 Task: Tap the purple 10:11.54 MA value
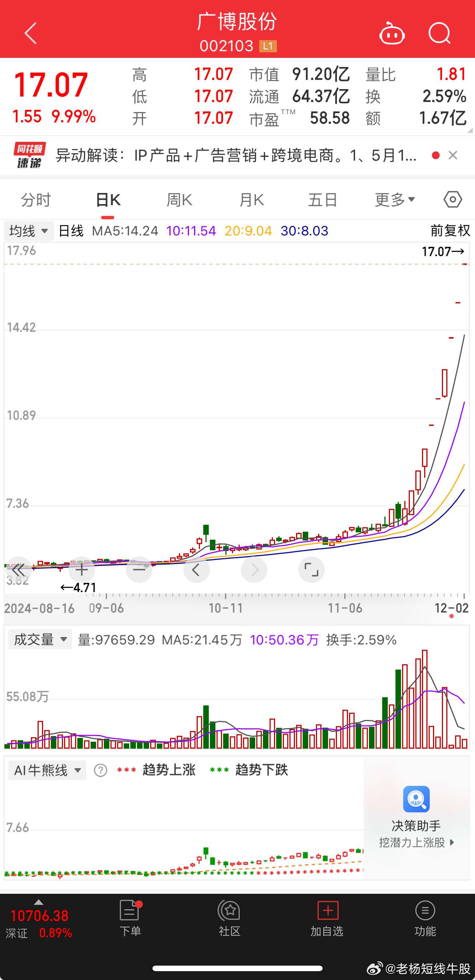click(191, 231)
